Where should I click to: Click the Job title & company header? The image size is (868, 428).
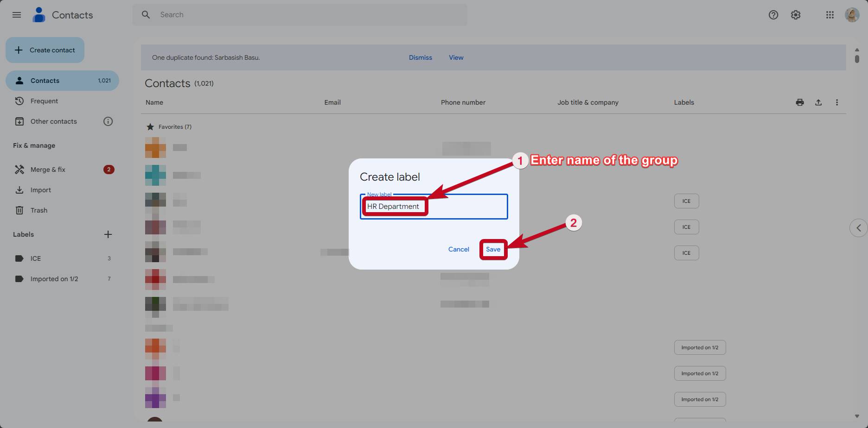click(588, 102)
